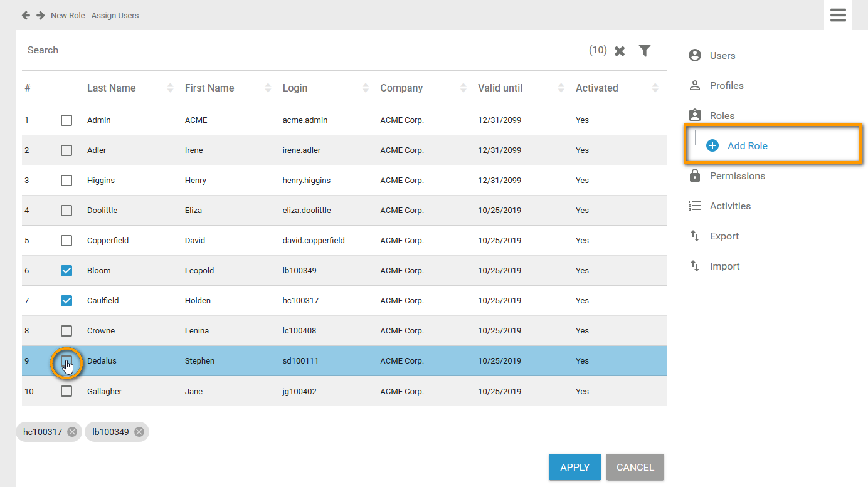
Task: Open the hamburger menu
Action: 838,15
